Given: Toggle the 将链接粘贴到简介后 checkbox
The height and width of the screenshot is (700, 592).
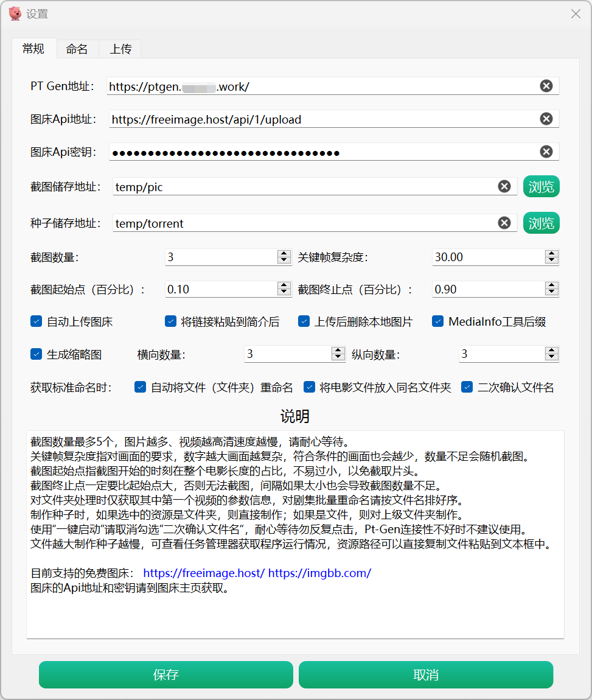Looking at the screenshot, I should click(170, 321).
